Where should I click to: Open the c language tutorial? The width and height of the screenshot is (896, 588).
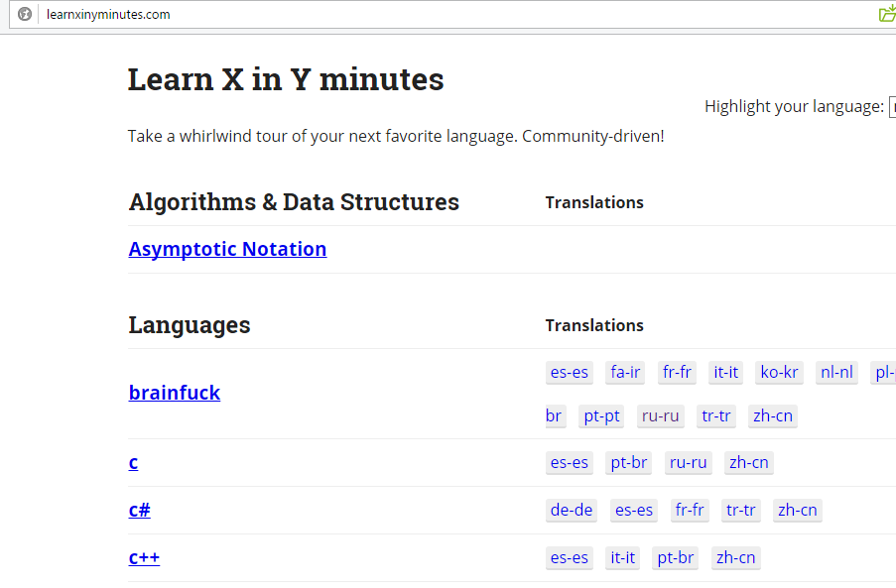tap(133, 462)
